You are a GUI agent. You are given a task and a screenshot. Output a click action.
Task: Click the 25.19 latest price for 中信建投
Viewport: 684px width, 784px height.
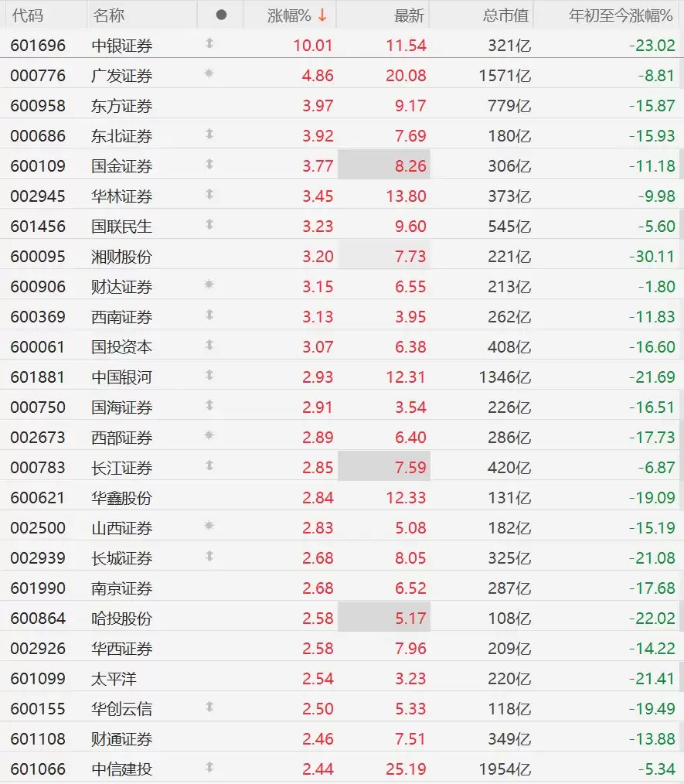(x=406, y=769)
